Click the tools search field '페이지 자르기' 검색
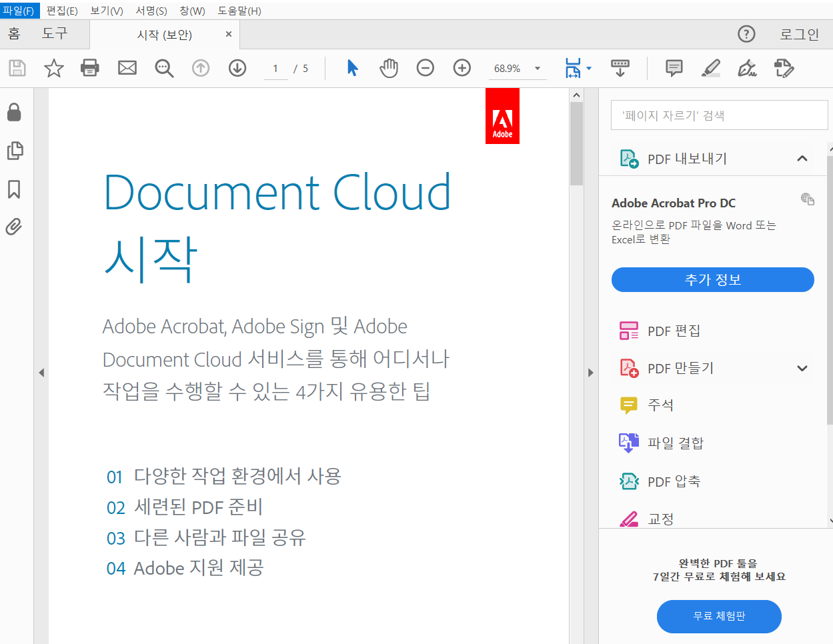Screen dimensions: 833x644 pyautogui.click(x=719, y=115)
